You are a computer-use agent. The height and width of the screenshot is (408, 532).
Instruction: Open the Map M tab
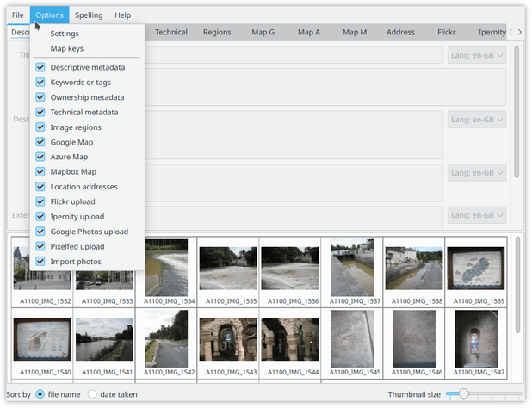(355, 32)
